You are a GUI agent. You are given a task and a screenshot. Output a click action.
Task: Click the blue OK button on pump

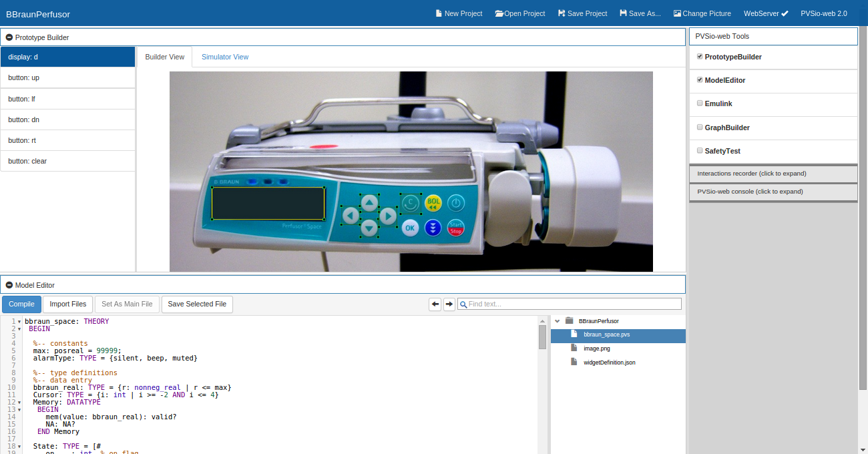[x=410, y=228]
